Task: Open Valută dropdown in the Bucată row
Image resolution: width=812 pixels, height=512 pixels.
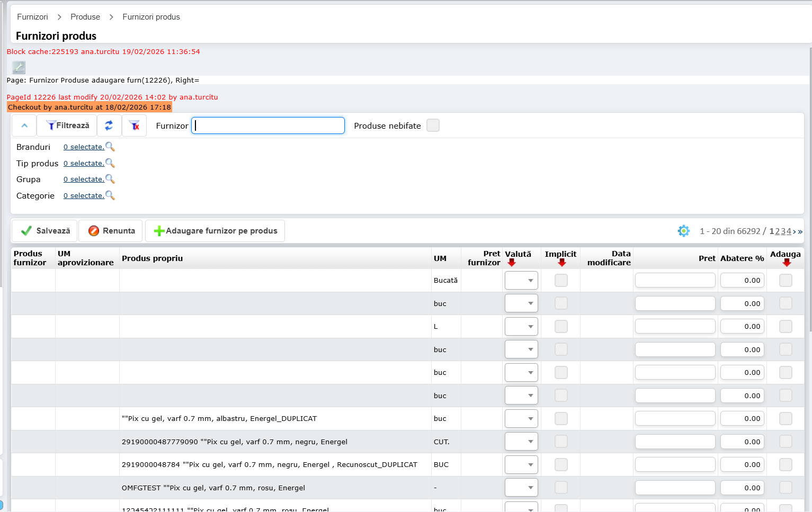Action: pos(521,280)
